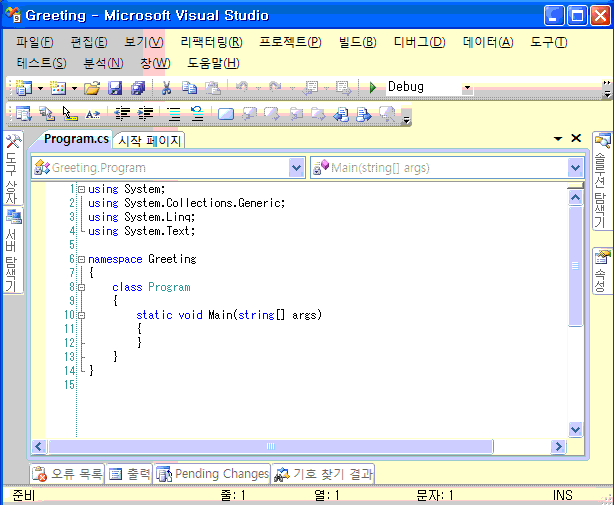Comment out the selected lines via the toolbar icon

tap(174, 114)
